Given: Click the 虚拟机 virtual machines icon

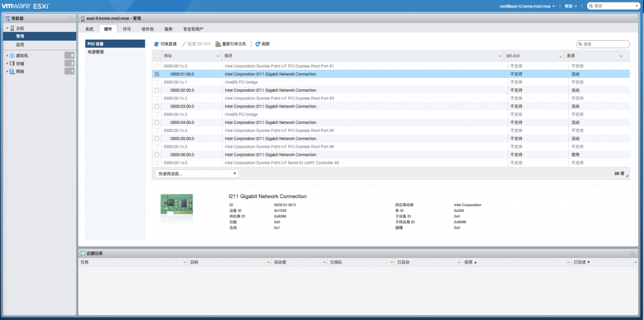Looking at the screenshot, I should [12, 55].
